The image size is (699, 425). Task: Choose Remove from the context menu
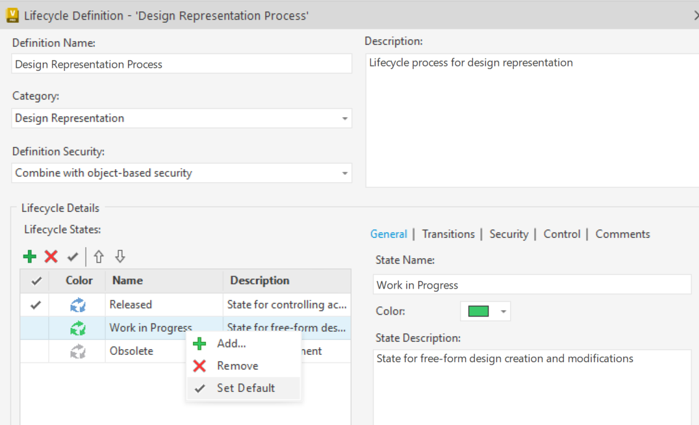pyautogui.click(x=243, y=366)
